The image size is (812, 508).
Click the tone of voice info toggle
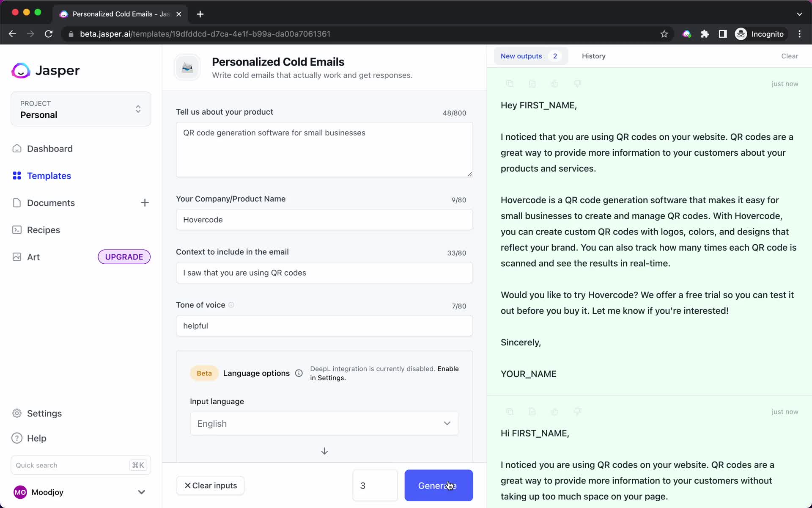tap(232, 305)
